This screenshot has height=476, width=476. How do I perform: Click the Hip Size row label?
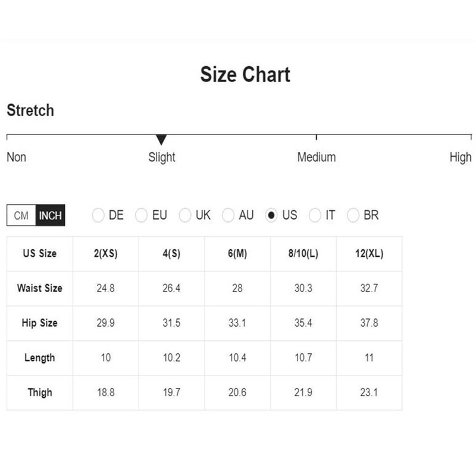39,323
